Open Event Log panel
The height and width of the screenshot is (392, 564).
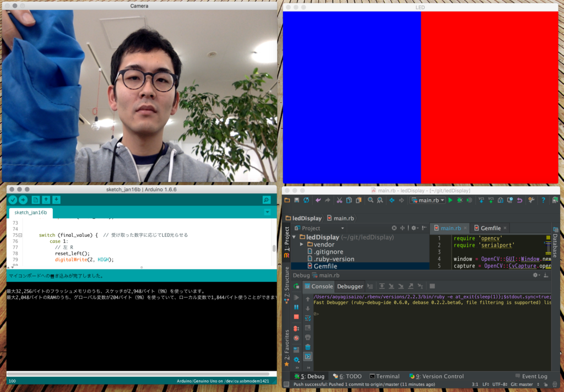[532, 376]
